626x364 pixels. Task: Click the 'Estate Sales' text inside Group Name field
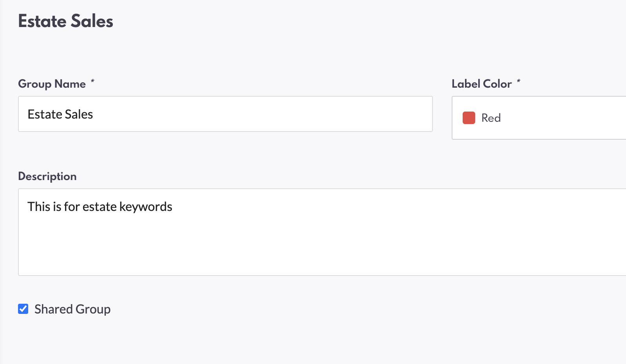[x=60, y=114]
